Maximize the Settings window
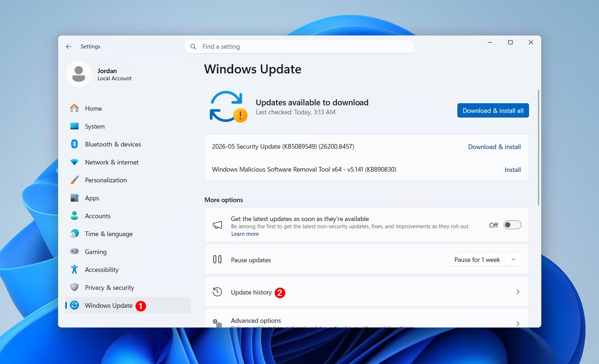The image size is (599, 364). [510, 42]
